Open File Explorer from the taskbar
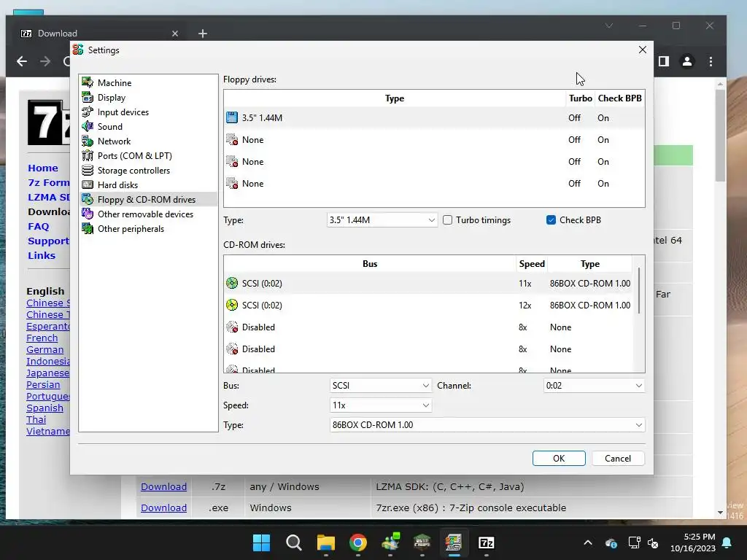This screenshot has width=747, height=560. 326,542
